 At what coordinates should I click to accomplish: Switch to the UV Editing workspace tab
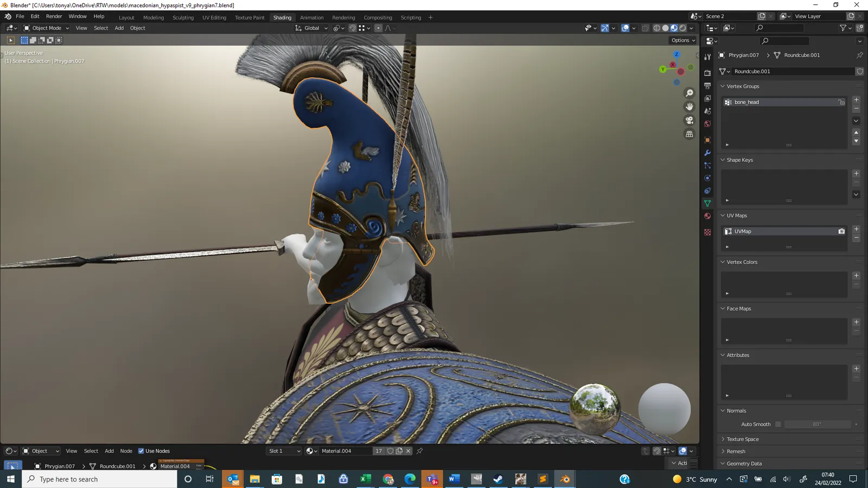tap(214, 17)
